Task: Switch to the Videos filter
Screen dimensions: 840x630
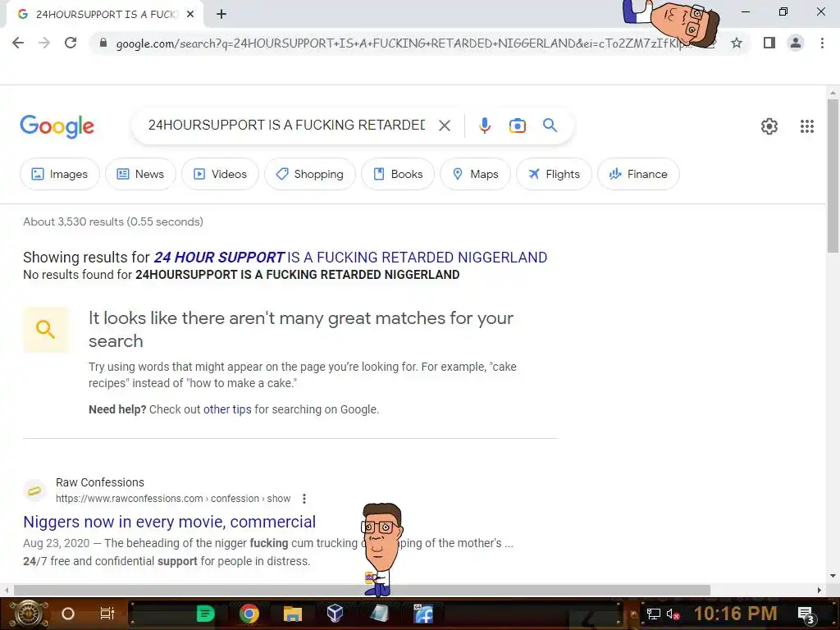Action: point(220,174)
